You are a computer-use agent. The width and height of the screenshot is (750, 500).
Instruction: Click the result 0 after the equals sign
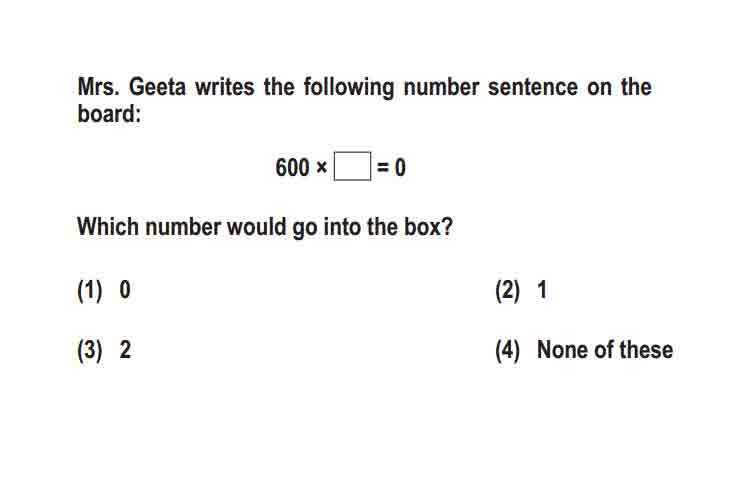(400, 167)
